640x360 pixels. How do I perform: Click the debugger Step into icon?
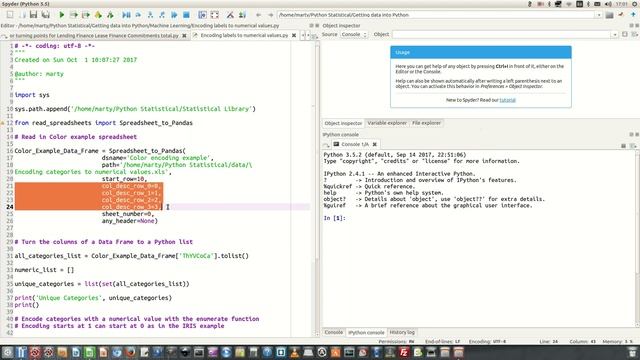pyautogui.click(x=150, y=15)
